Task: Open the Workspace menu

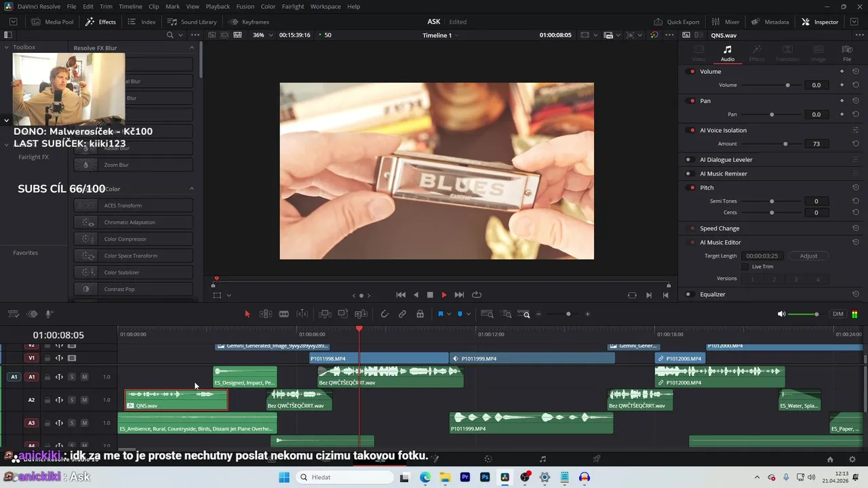Action: tap(325, 6)
